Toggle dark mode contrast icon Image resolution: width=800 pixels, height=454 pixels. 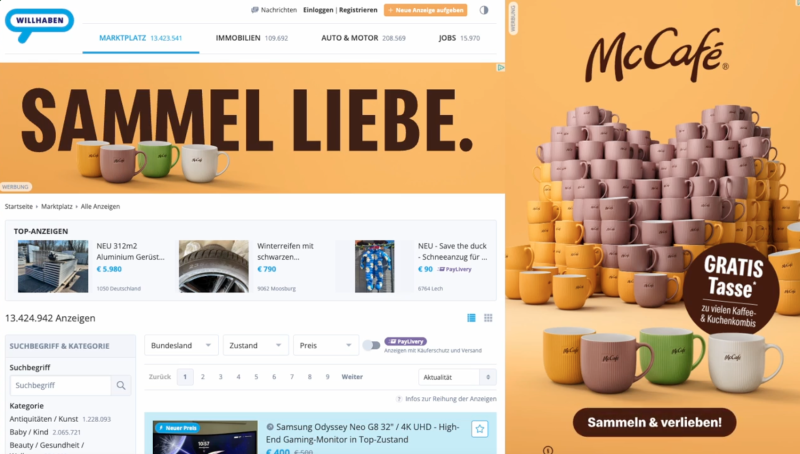[484, 10]
